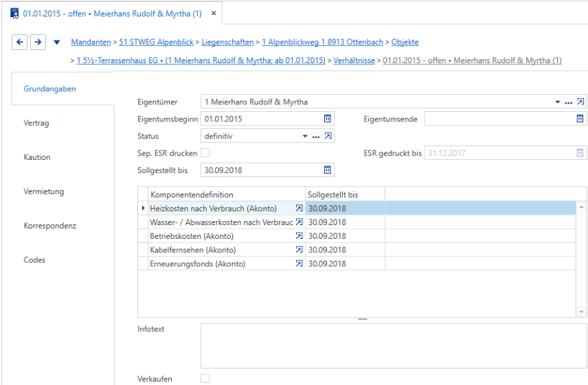Open navigation history dropdown triangle

(56, 43)
